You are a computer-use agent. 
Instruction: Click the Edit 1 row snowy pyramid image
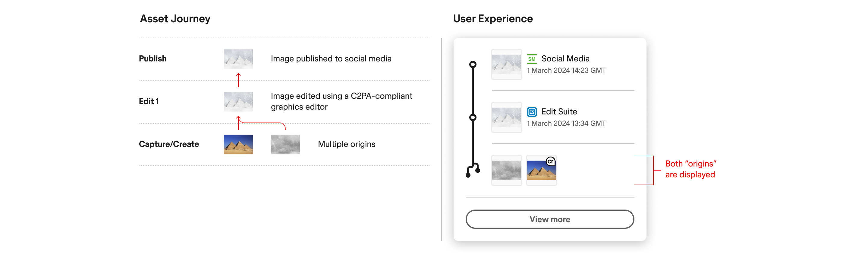238,102
